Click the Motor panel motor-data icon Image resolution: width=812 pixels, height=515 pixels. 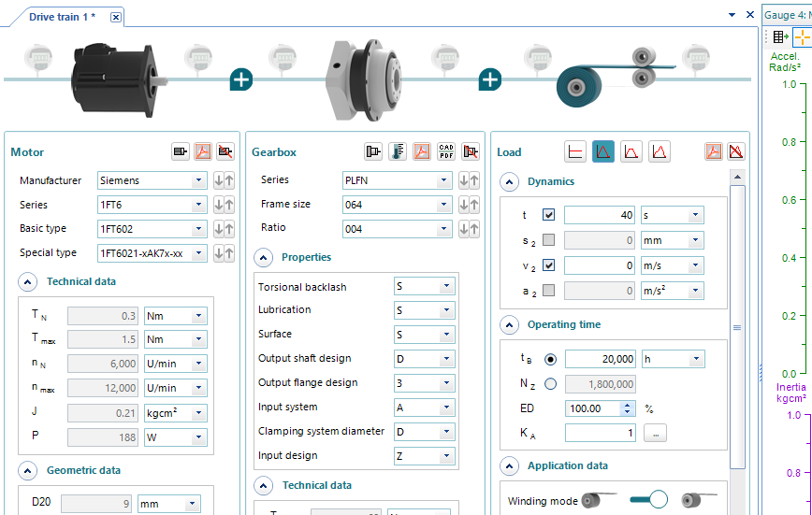(181, 151)
